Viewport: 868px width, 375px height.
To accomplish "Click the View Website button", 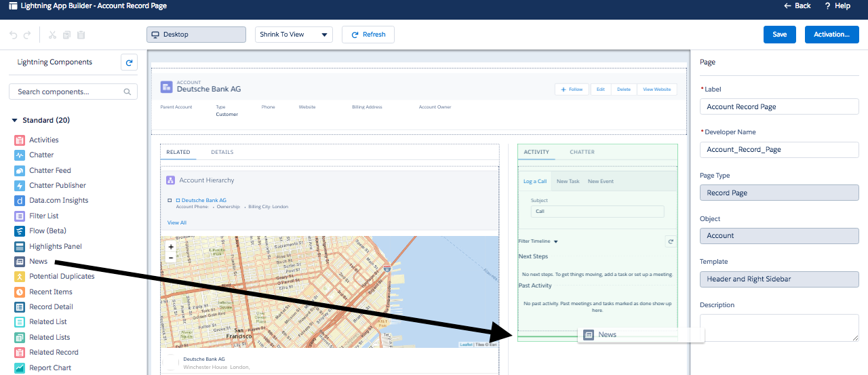I will (656, 90).
